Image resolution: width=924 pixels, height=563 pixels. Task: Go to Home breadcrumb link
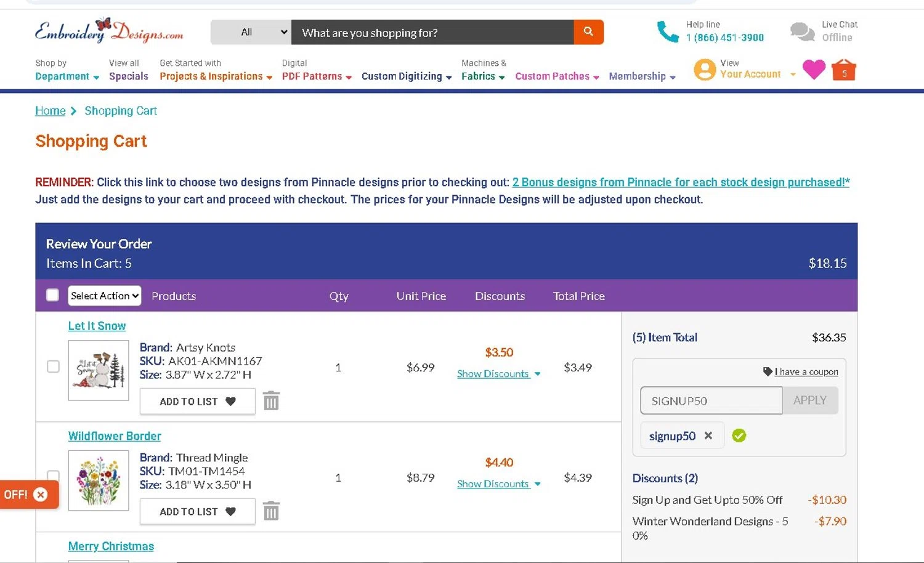[51, 111]
